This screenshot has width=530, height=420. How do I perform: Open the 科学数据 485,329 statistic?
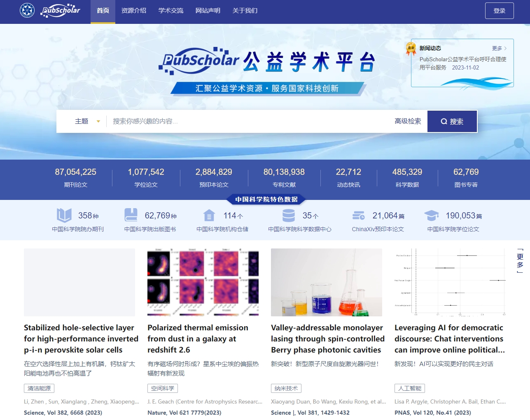[x=407, y=178]
